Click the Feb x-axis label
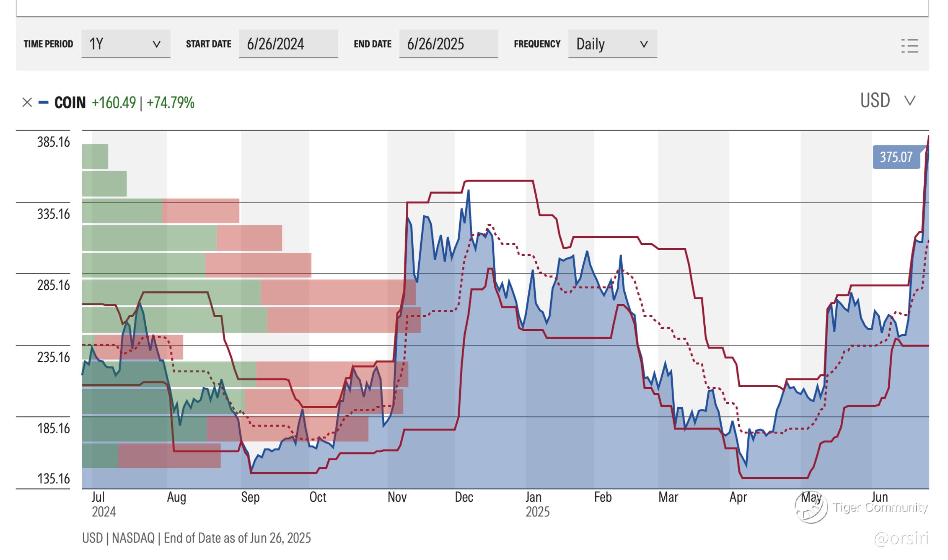948x560 pixels. (603, 497)
